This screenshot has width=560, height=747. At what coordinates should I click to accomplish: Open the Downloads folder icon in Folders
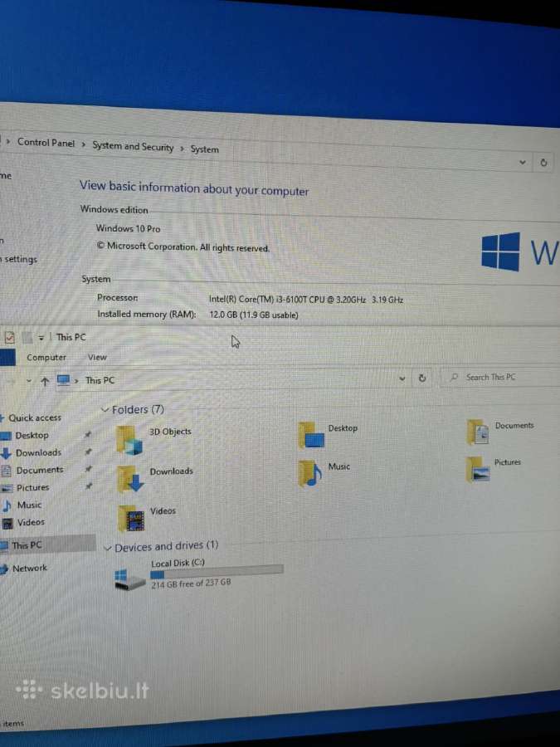click(x=130, y=479)
